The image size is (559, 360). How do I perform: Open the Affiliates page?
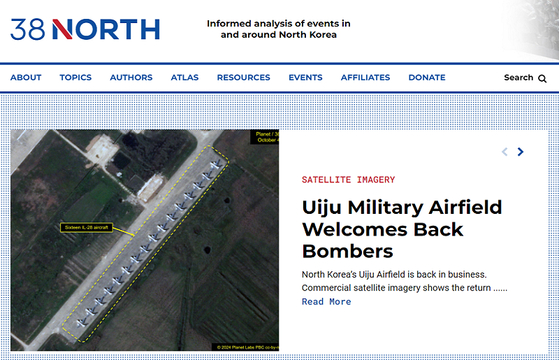point(365,77)
